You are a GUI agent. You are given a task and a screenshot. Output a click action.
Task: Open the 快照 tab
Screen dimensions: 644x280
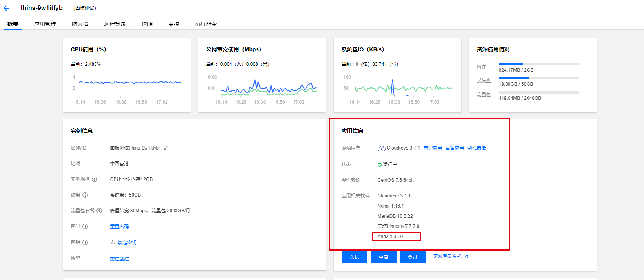tap(147, 24)
